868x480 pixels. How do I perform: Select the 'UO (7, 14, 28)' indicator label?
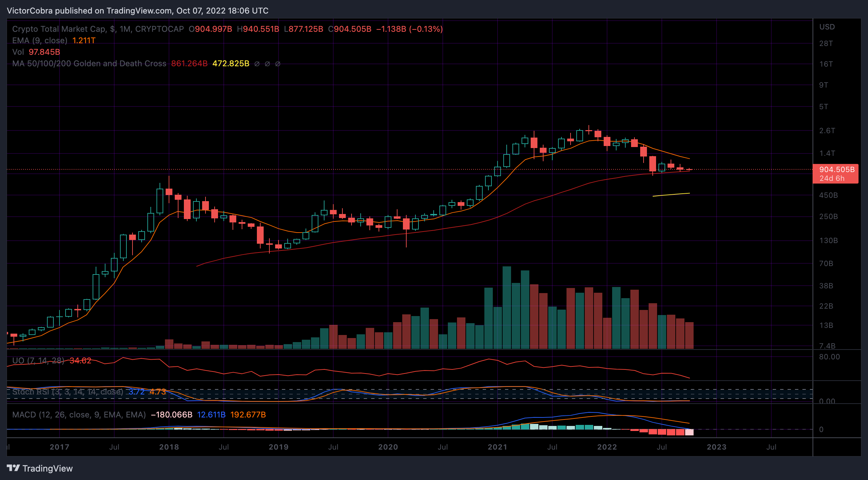(x=38, y=361)
